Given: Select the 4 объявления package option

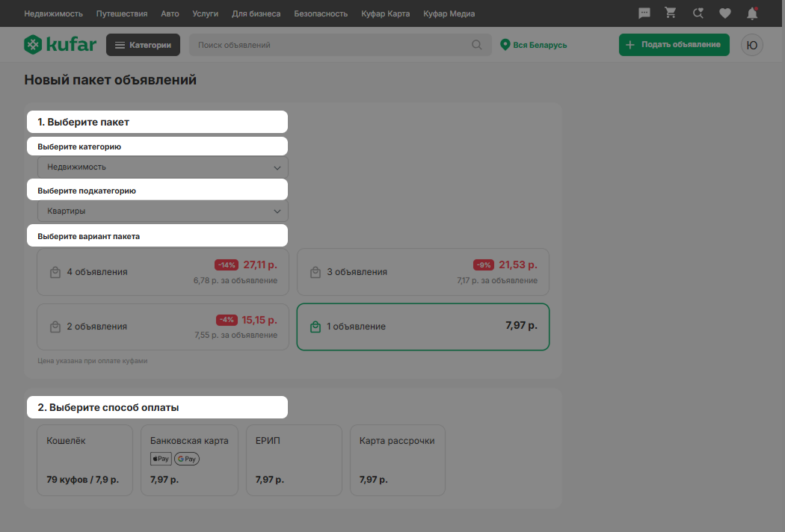Looking at the screenshot, I should [163, 272].
